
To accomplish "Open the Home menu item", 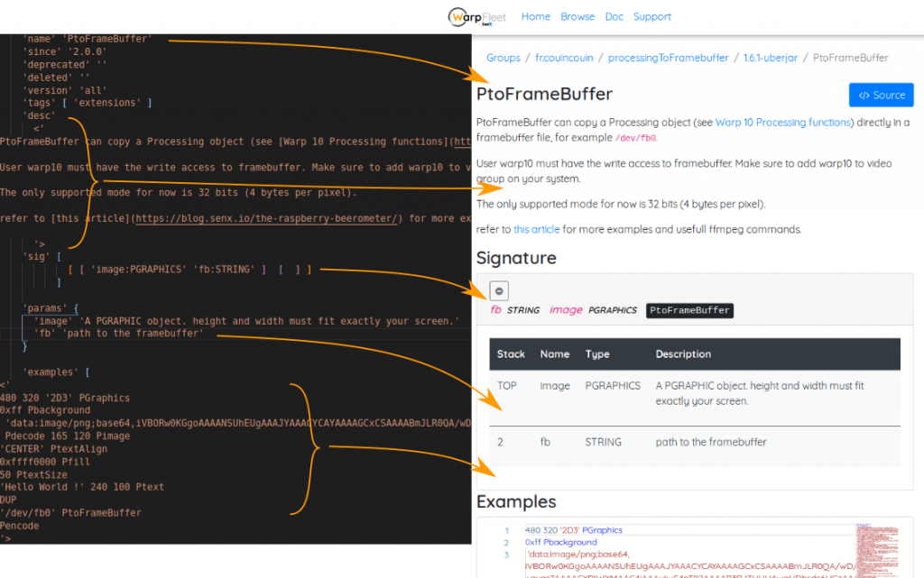I will [x=536, y=16].
